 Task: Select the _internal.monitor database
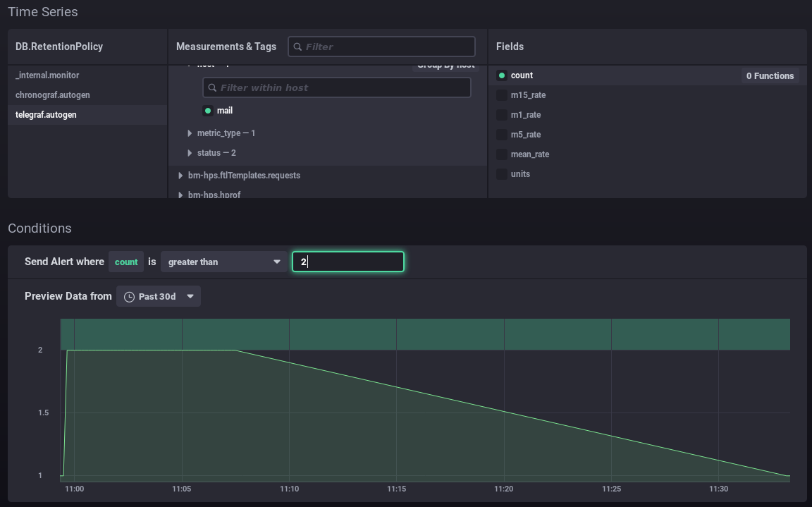[x=47, y=75]
